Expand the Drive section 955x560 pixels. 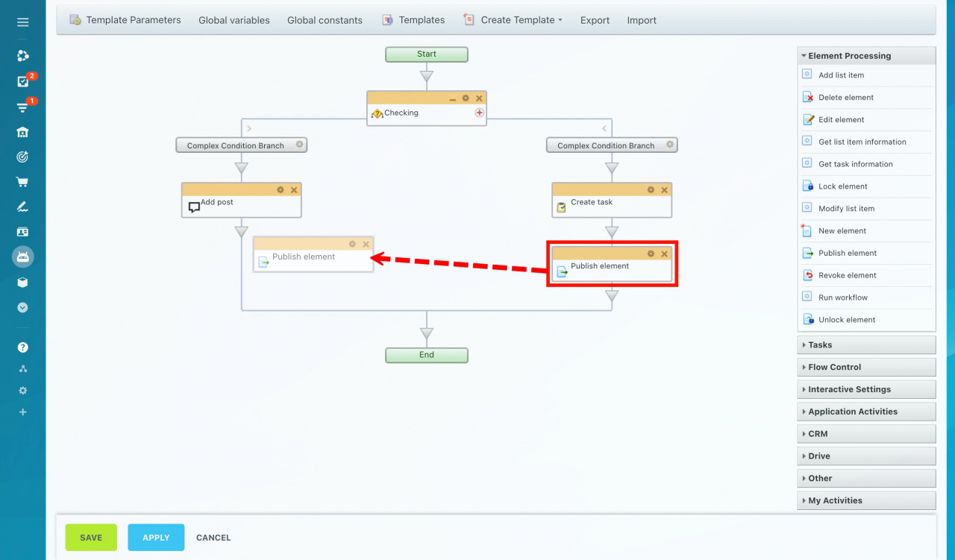[x=866, y=456]
